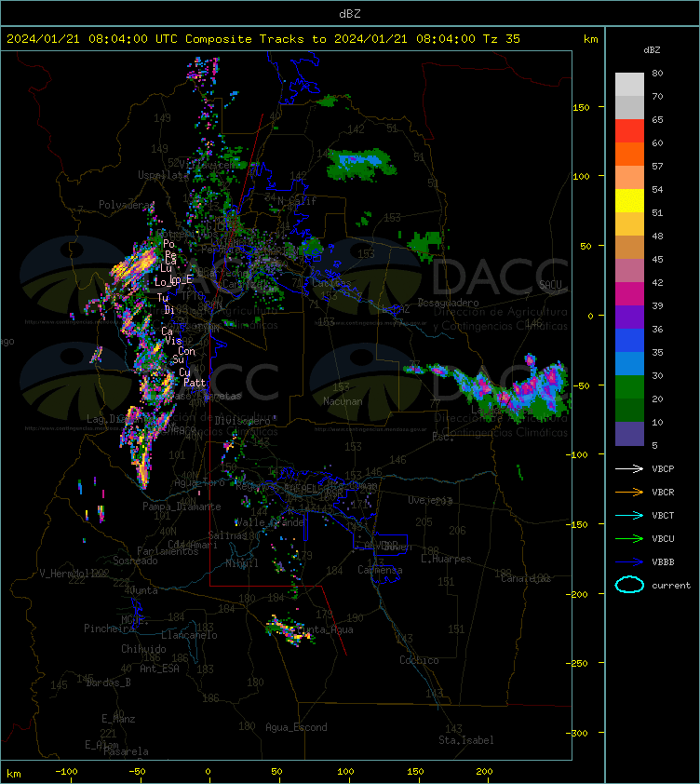Click the Sosneado place label
This screenshot has height=784, width=700.
click(135, 561)
